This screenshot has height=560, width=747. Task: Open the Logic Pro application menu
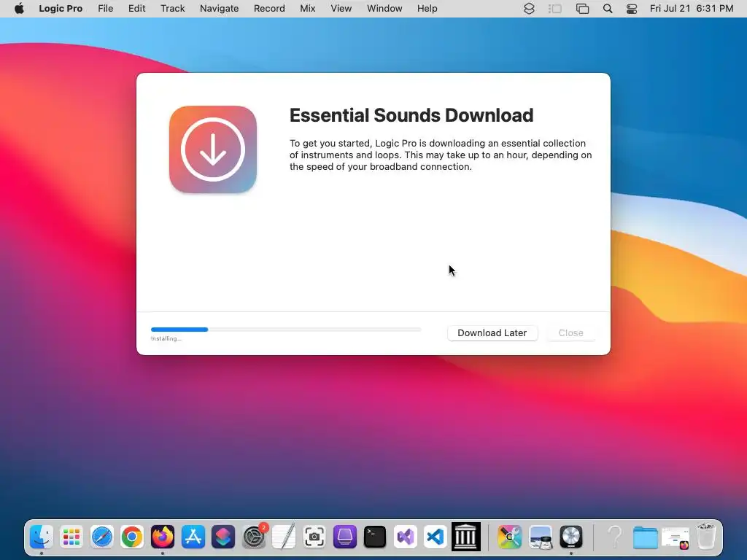tap(61, 9)
